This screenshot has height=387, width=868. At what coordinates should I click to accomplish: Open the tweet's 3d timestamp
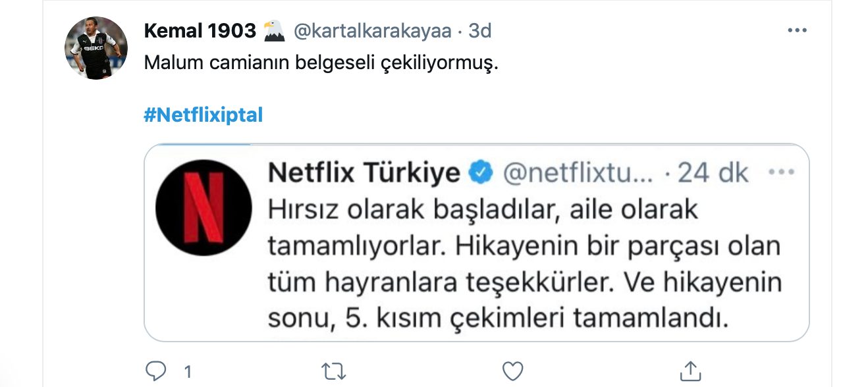[479, 31]
